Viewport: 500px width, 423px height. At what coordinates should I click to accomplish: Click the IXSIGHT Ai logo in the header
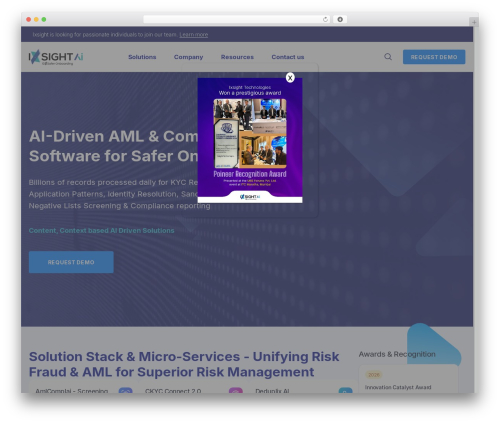56,57
